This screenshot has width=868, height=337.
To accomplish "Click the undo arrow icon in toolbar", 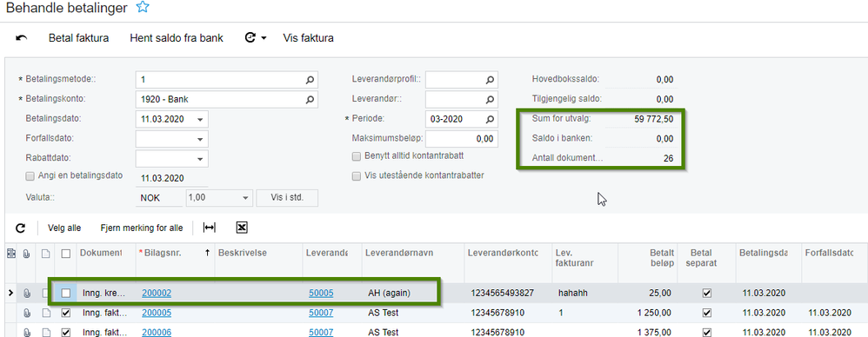I will click(x=22, y=38).
